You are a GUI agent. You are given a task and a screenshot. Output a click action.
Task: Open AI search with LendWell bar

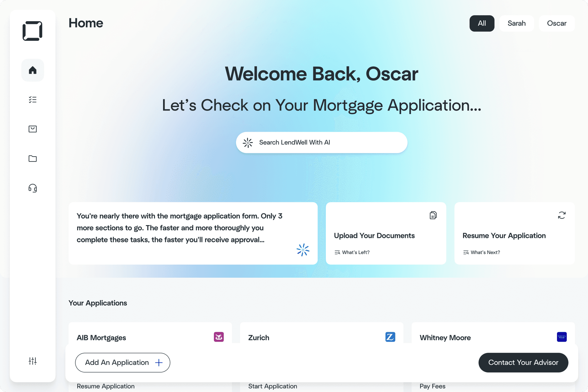[321, 142]
